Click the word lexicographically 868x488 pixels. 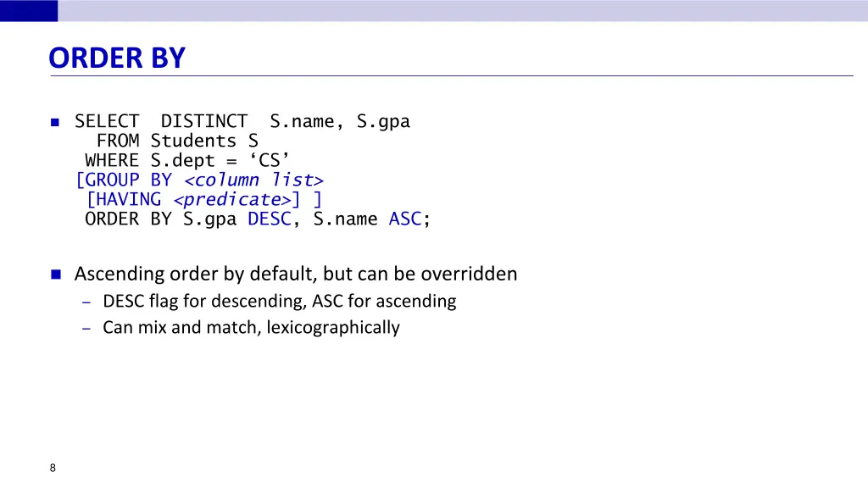coord(333,328)
